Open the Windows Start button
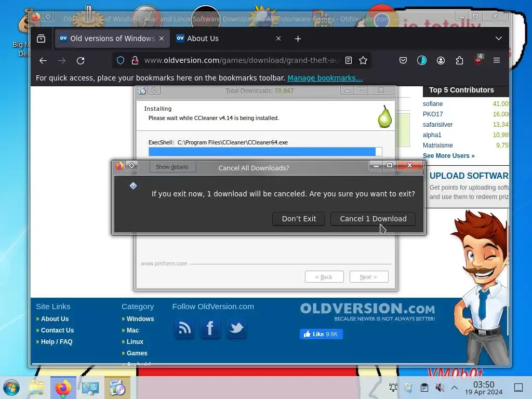 pos(11,388)
